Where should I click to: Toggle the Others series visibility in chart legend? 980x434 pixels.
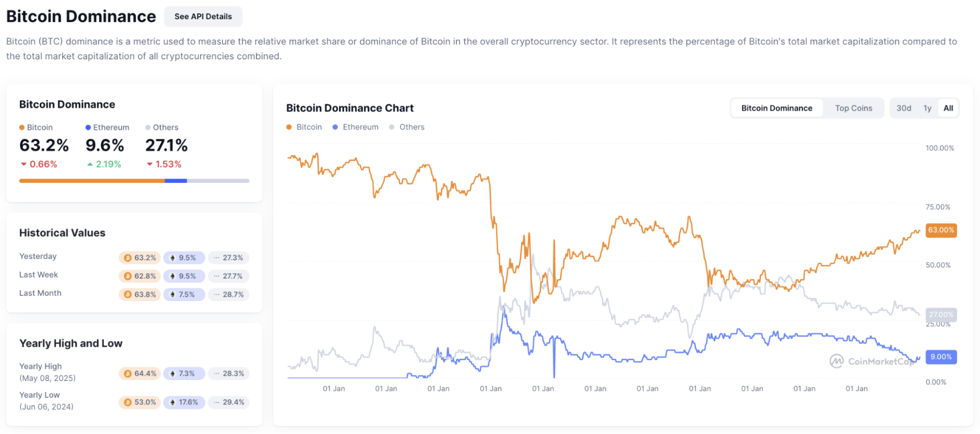[391, 127]
